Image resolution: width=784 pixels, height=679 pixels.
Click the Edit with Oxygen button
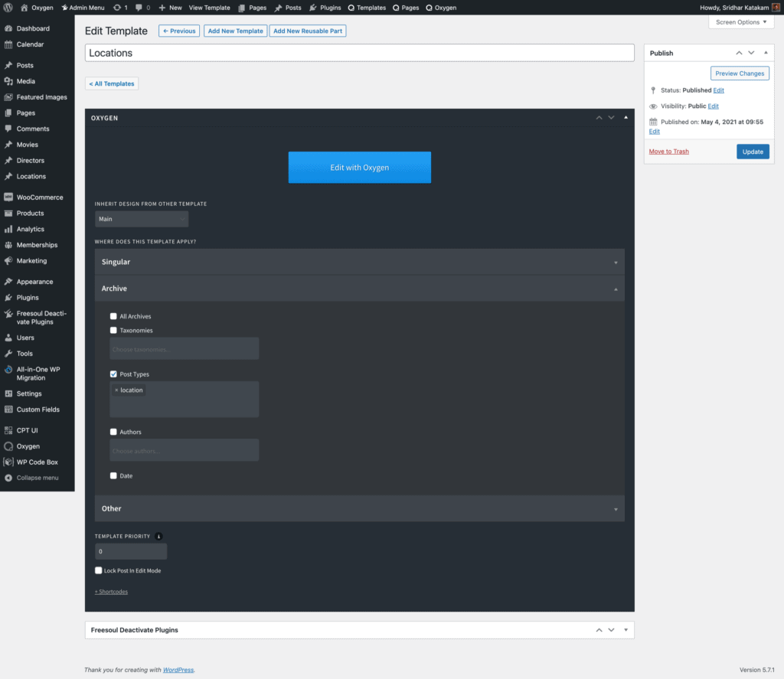pos(360,168)
